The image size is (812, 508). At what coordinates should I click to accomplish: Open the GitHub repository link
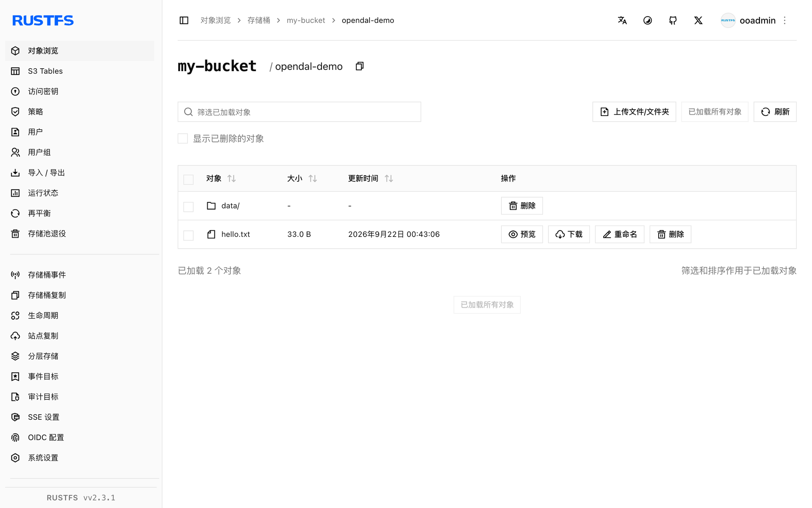coord(673,20)
